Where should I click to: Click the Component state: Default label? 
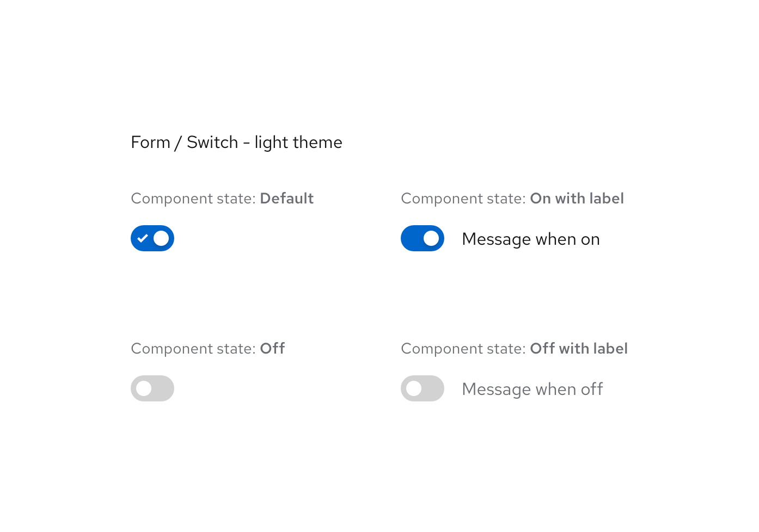(222, 199)
